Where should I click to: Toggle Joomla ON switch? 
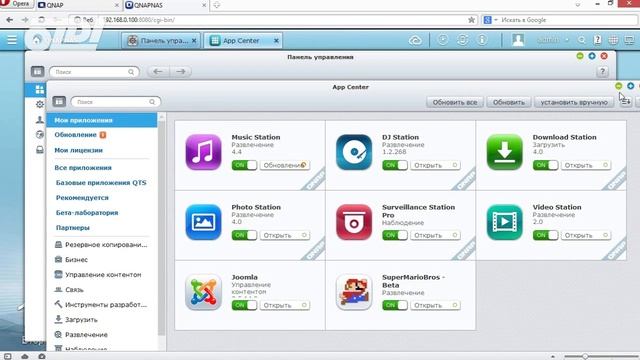click(244, 305)
